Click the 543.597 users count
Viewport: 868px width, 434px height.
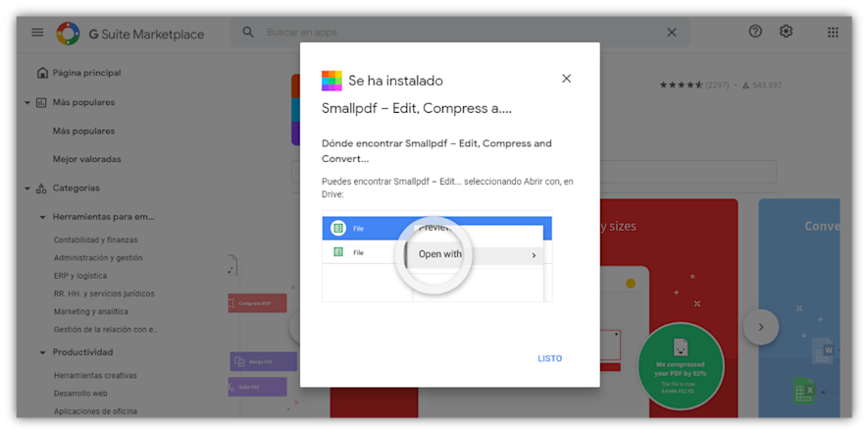coord(762,85)
